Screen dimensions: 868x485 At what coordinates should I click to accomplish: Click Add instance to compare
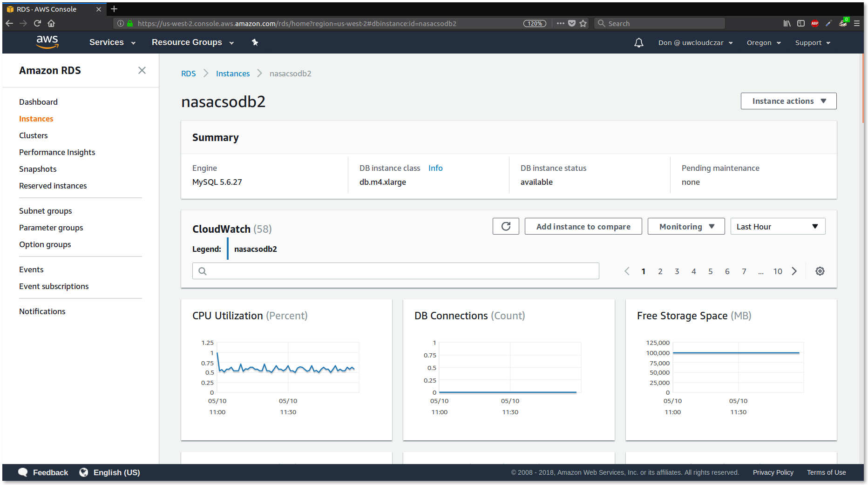pyautogui.click(x=583, y=226)
